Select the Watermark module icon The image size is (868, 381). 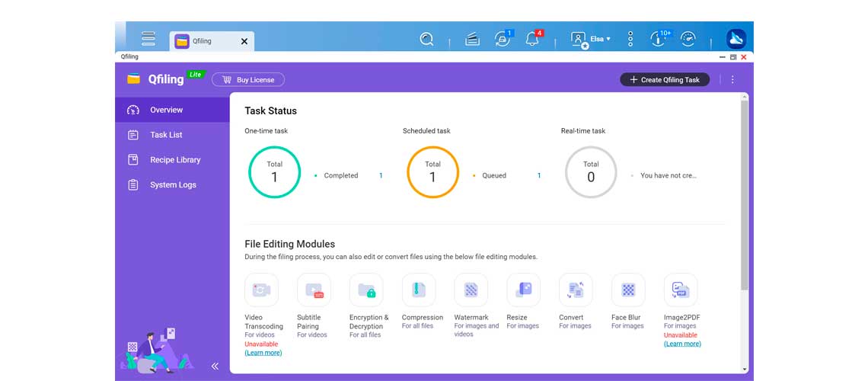pyautogui.click(x=471, y=290)
